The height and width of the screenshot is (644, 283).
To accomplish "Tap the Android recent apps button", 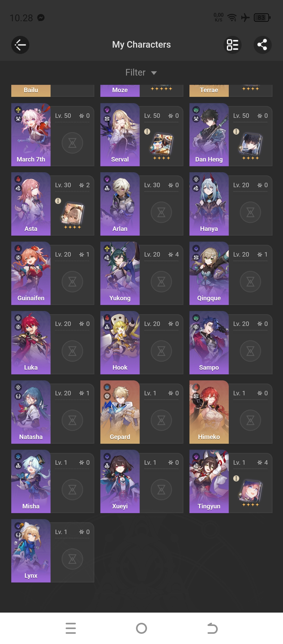I will [71, 628].
